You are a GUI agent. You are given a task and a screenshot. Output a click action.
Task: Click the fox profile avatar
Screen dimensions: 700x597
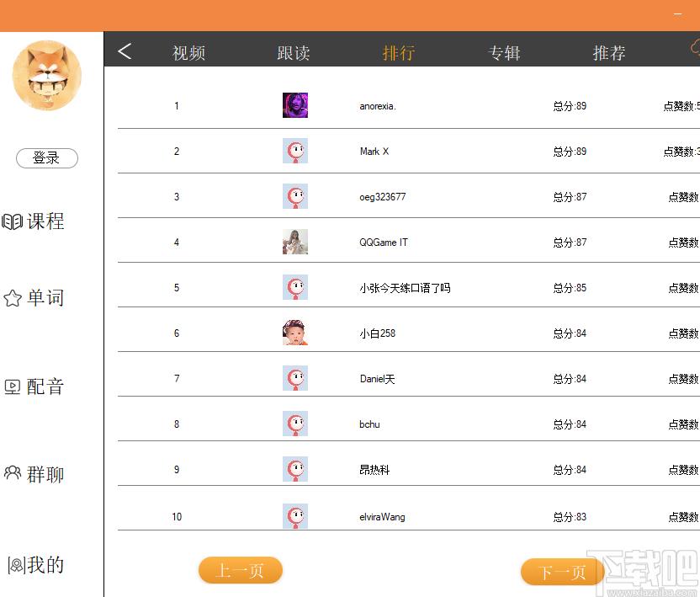[47, 76]
